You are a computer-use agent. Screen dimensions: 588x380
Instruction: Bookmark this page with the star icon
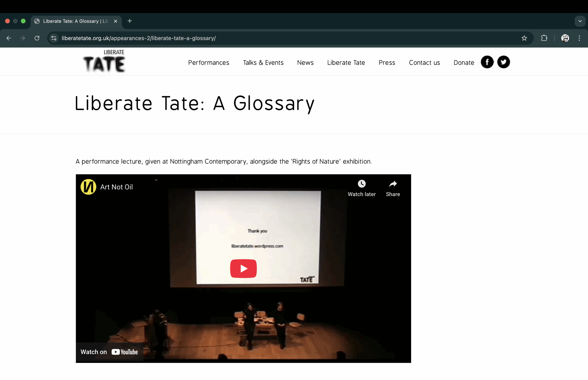click(x=524, y=38)
